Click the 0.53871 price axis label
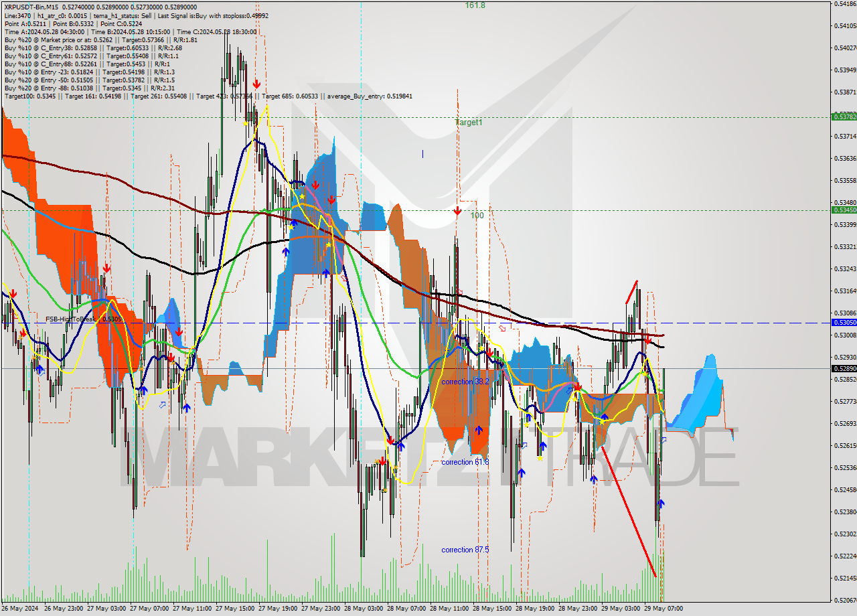Screen dimensions: 857x616 click(x=846, y=92)
